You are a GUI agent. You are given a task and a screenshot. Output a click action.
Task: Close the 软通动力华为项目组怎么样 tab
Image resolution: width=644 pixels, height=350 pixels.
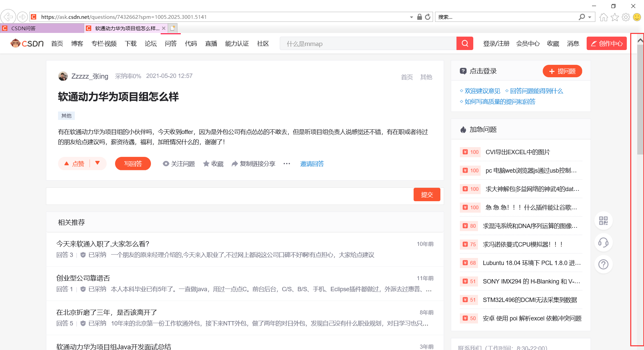[x=164, y=28]
